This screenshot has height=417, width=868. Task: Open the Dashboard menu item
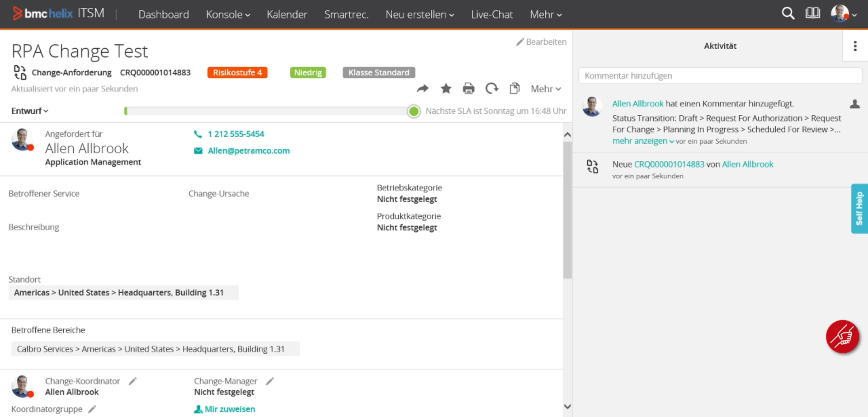164,14
